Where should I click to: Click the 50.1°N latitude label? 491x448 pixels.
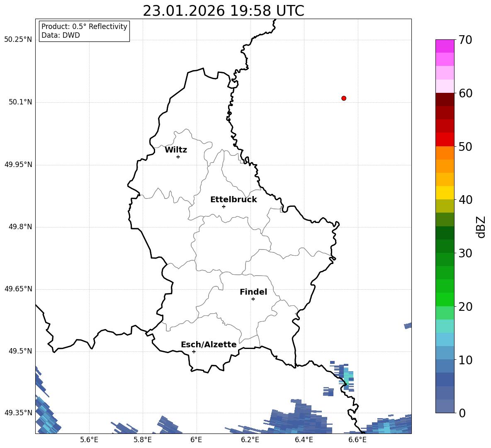tap(20, 102)
